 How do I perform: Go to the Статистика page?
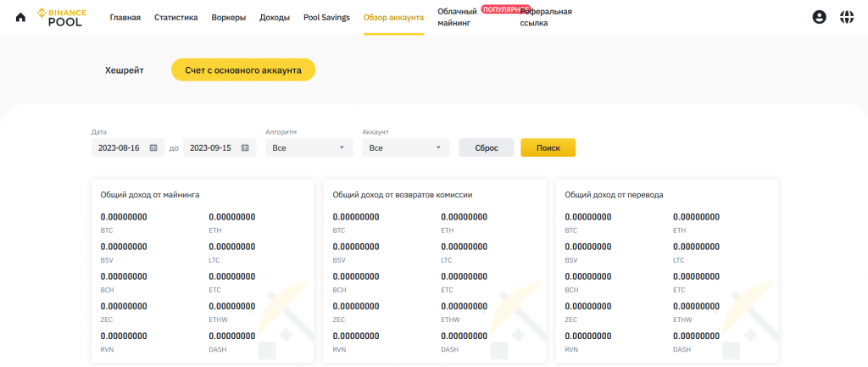tap(175, 17)
